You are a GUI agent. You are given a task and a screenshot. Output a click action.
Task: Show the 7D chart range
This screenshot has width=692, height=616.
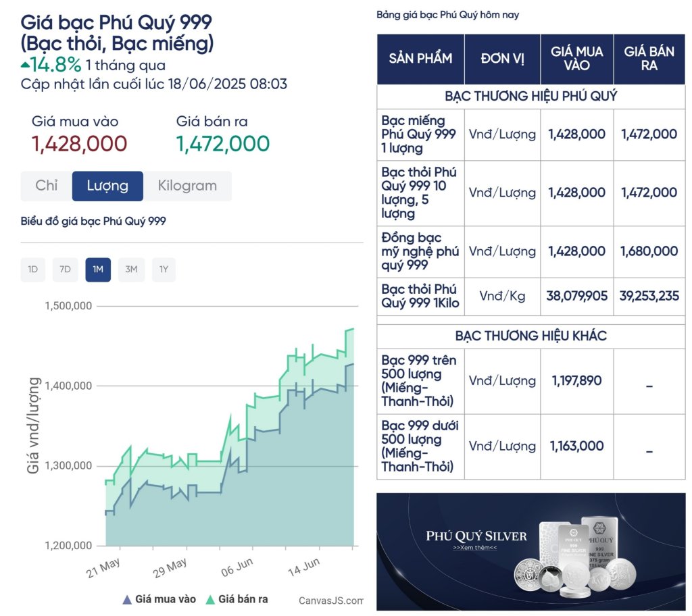click(x=66, y=269)
